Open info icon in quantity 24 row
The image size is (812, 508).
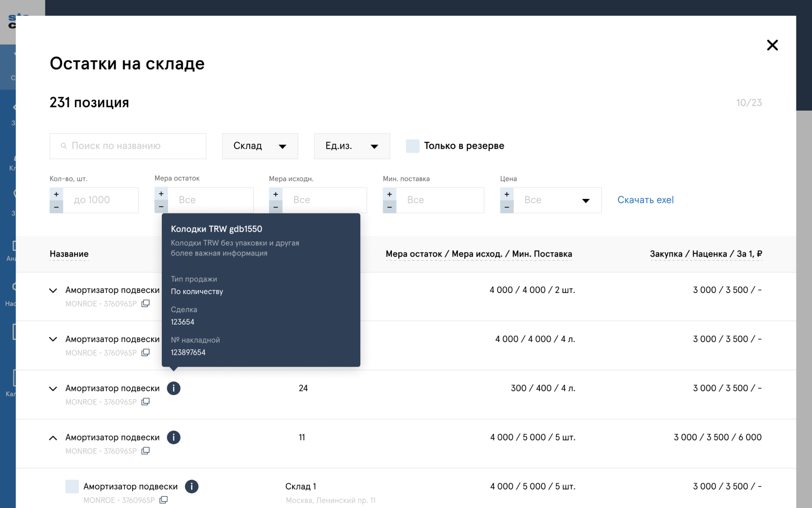click(x=173, y=388)
